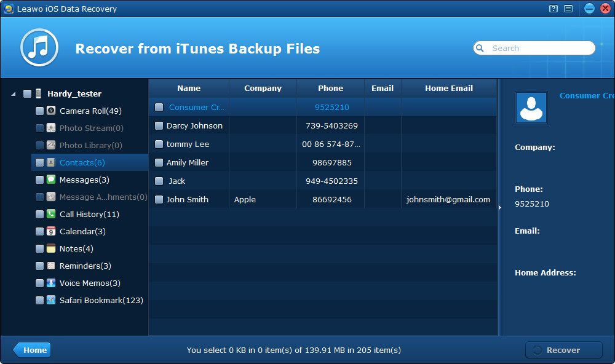Click the Message Attachments icon

coord(51,197)
